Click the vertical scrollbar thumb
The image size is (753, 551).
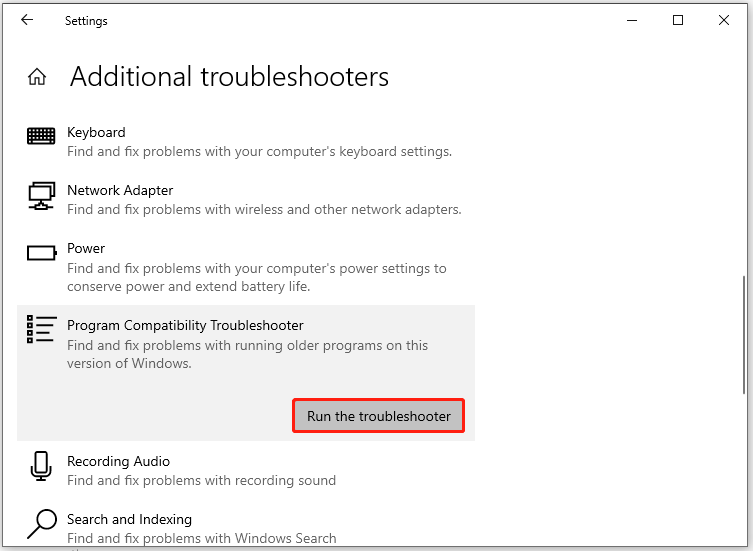(745, 335)
